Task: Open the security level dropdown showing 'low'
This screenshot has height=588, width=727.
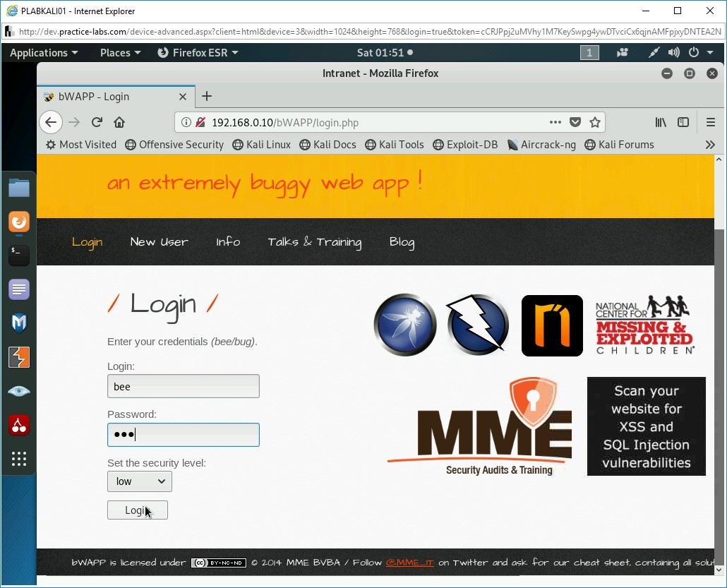Action: tap(139, 481)
